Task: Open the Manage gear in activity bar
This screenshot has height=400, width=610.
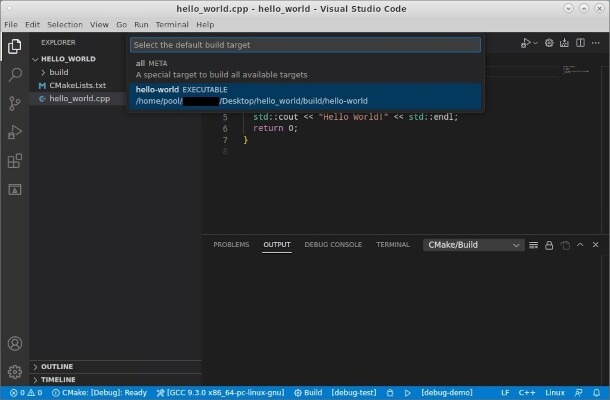Action: click(15, 372)
